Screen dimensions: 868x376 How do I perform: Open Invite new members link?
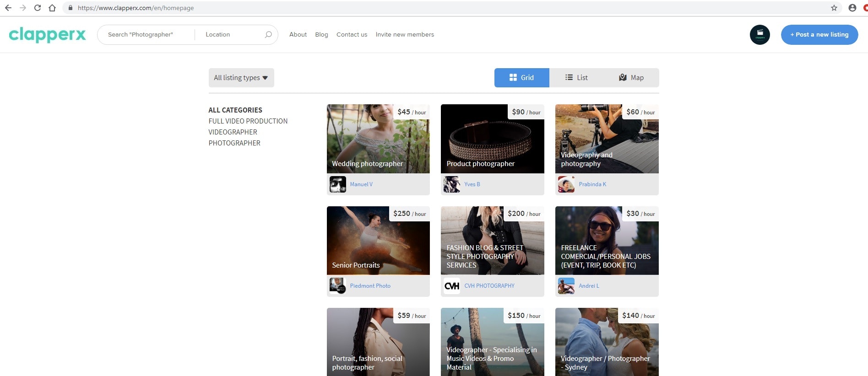(x=405, y=34)
